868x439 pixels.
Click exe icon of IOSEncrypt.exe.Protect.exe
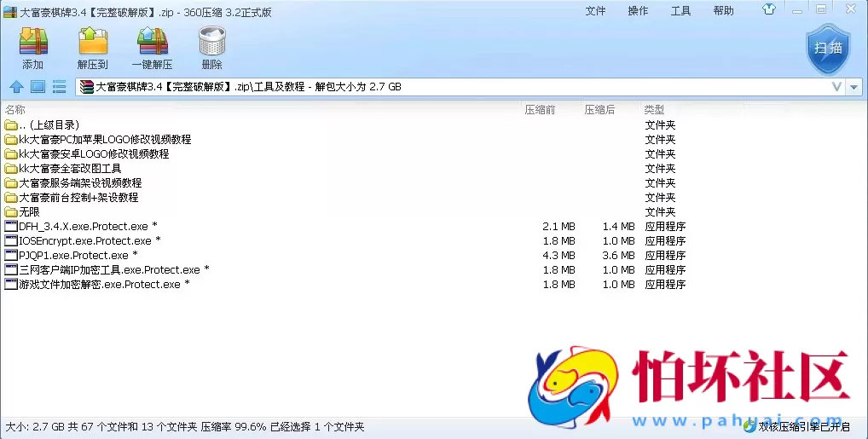10,241
